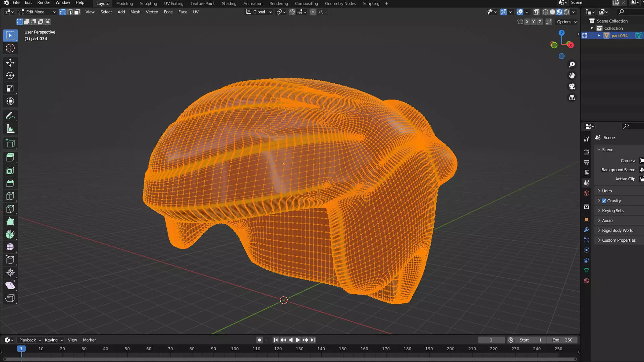Click the End frame field
Screen dimensions: 644x362
click(x=562, y=340)
